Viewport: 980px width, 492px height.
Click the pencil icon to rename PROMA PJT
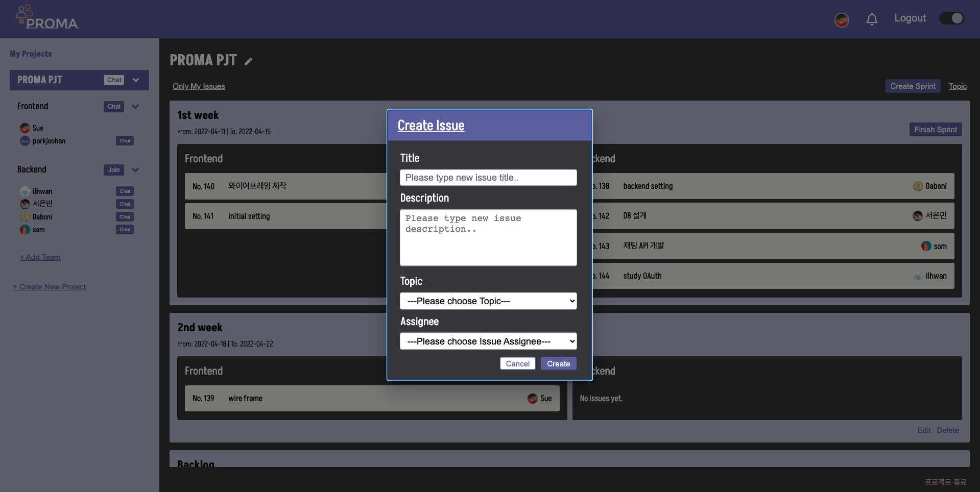click(x=248, y=61)
